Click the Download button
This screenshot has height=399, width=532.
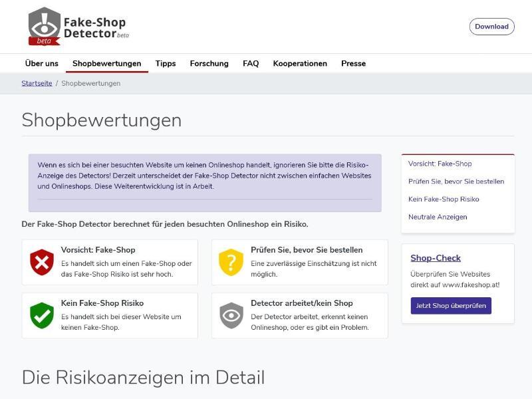point(492,27)
